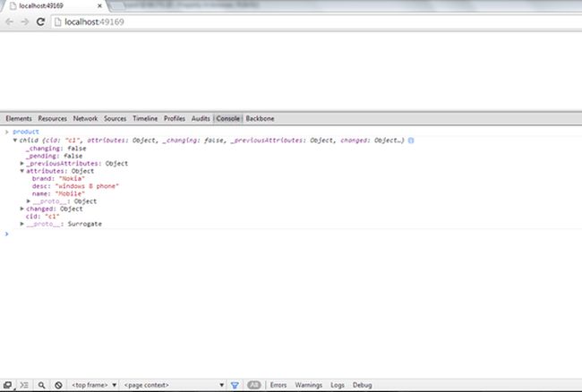
Task: Filter console by Warnings
Action: point(308,386)
